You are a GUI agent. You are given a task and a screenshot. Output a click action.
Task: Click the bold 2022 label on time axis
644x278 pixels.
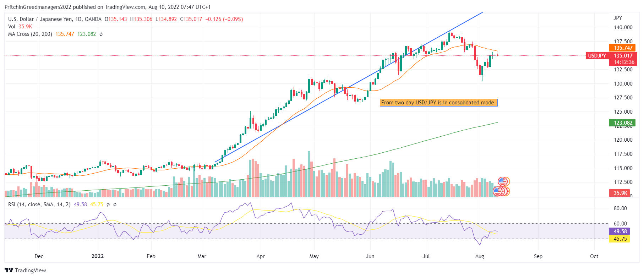(98, 256)
